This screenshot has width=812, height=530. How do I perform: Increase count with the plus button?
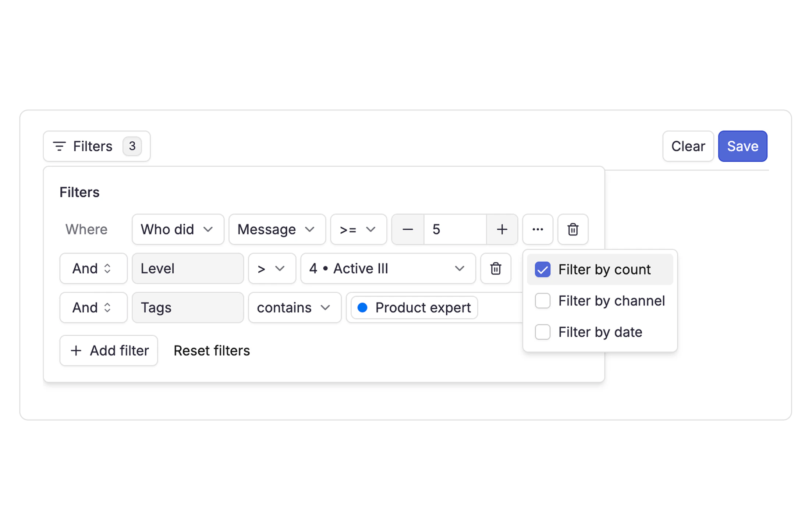(502, 229)
